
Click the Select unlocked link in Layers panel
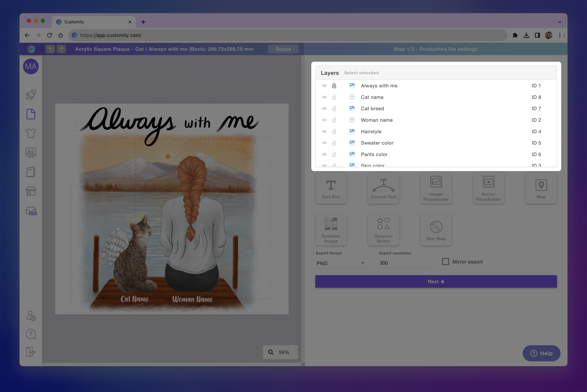click(x=361, y=73)
